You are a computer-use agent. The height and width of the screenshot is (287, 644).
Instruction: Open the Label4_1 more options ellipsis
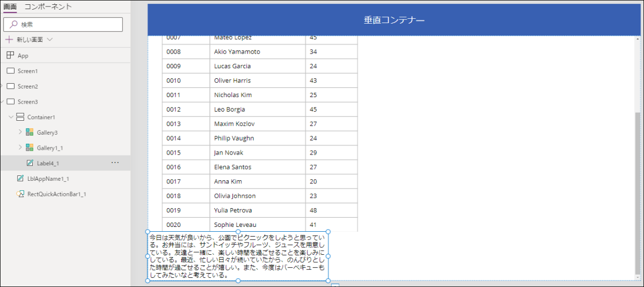pyautogui.click(x=115, y=163)
